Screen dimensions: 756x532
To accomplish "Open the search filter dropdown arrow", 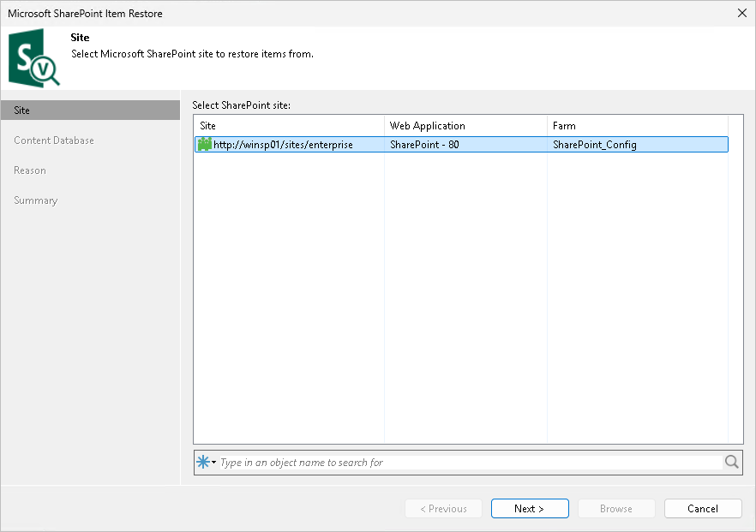I will point(213,462).
